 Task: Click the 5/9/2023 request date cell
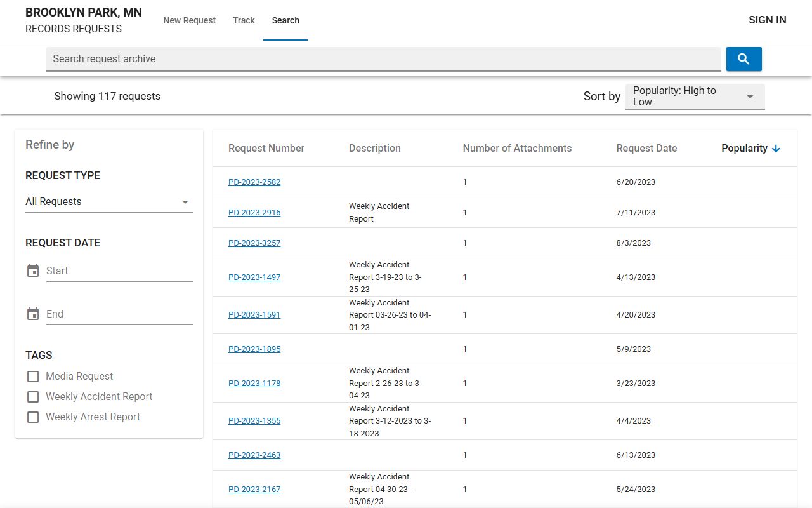click(x=634, y=349)
